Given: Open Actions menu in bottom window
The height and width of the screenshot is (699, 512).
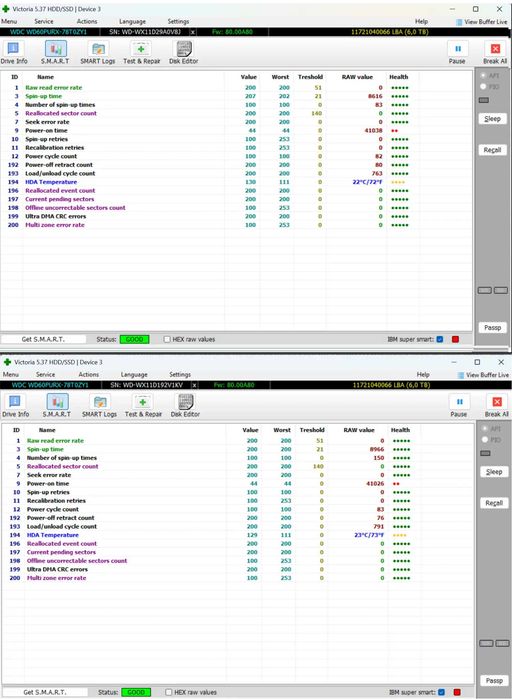Looking at the screenshot, I should point(89,374).
